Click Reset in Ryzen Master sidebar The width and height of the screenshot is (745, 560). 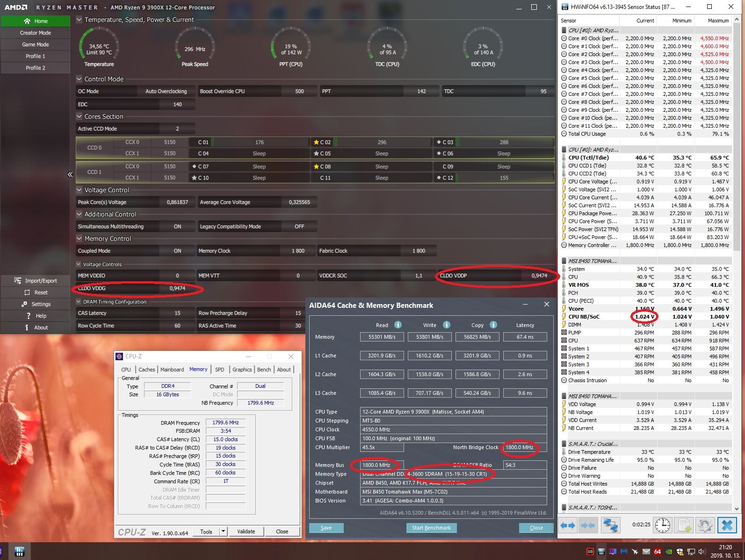coord(36,292)
